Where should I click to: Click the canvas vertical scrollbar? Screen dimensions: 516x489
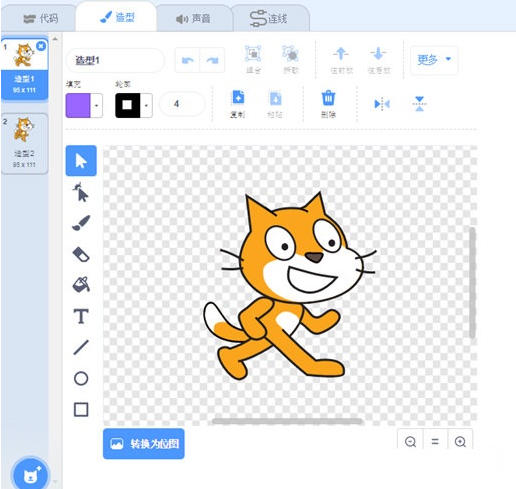point(472,283)
